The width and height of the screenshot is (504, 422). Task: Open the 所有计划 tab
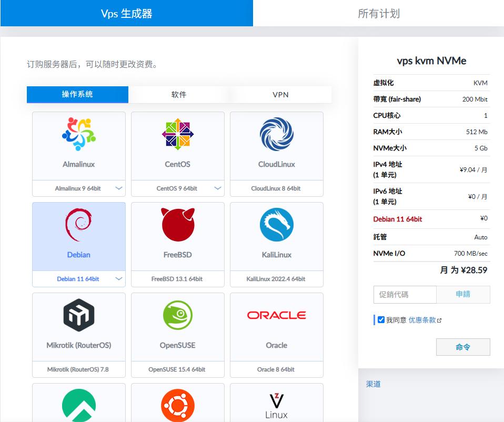pyautogui.click(x=378, y=13)
